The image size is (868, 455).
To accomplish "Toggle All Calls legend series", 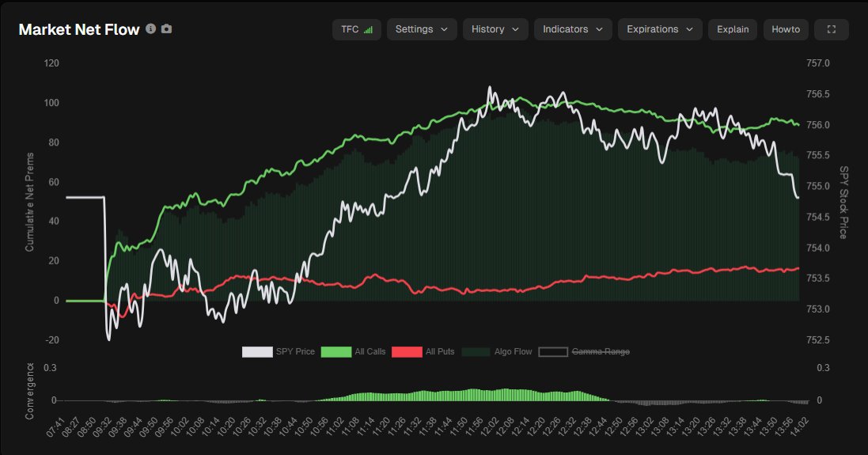I will (x=353, y=351).
